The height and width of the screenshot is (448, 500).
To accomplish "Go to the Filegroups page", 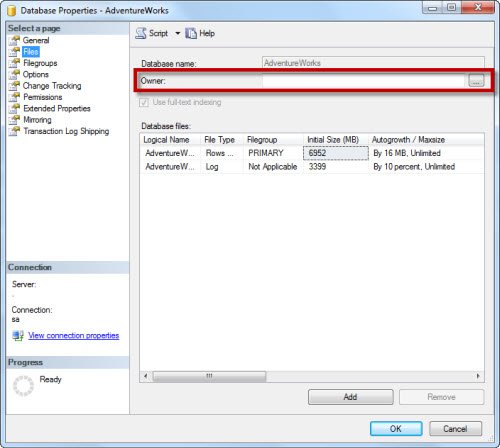I will coord(40,63).
